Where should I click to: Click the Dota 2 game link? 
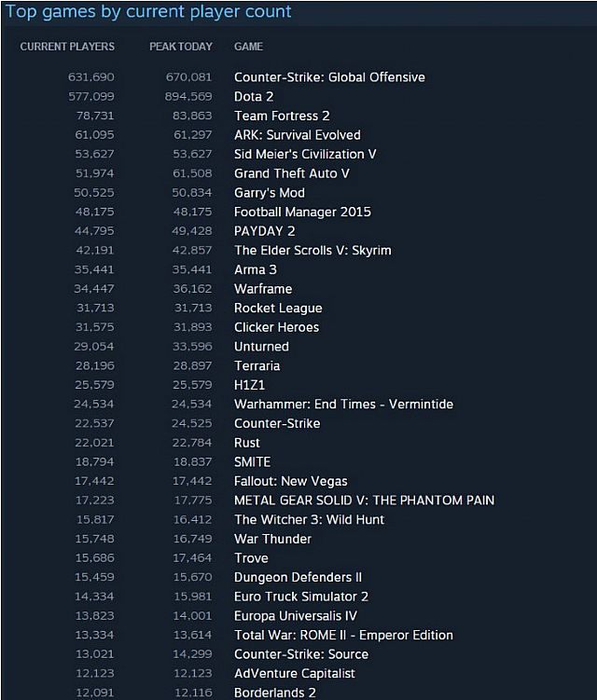click(256, 96)
